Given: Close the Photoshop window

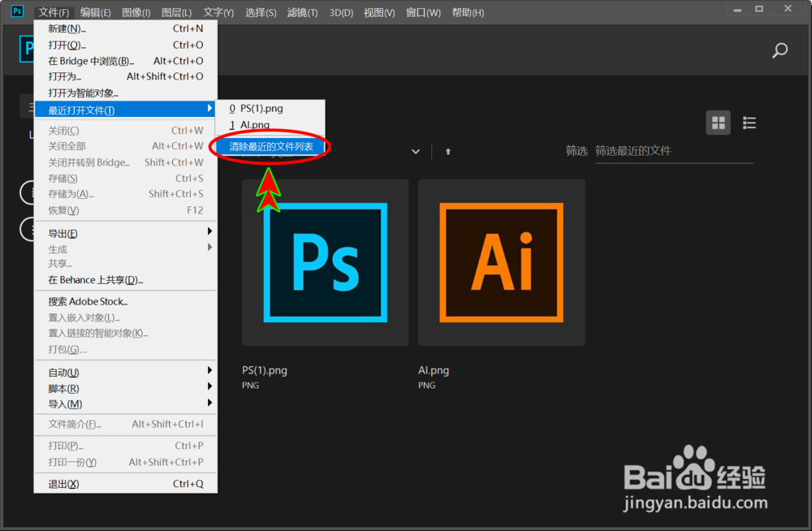Looking at the screenshot, I should pyautogui.click(x=788, y=9).
